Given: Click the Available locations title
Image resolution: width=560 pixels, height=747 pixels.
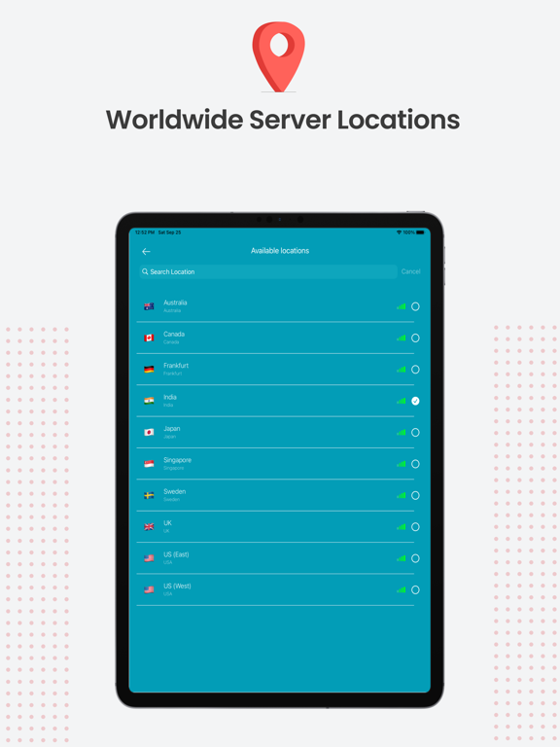Looking at the screenshot, I should click(x=280, y=251).
